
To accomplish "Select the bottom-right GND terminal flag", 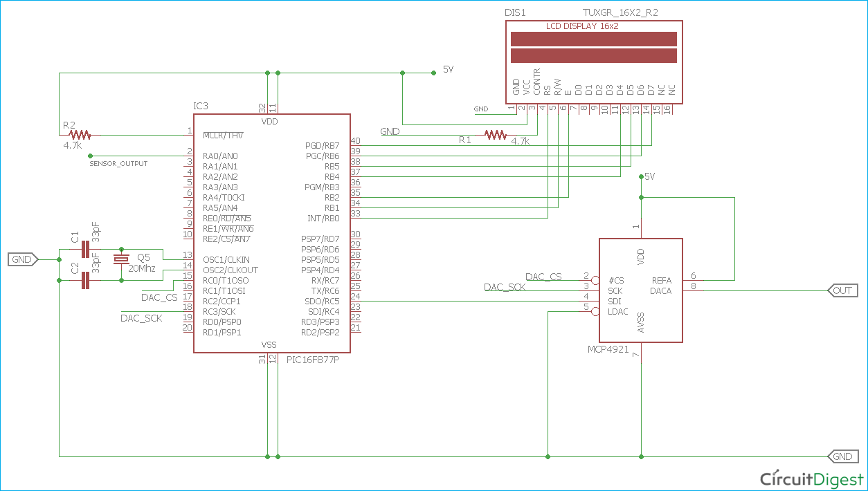I will (x=842, y=456).
